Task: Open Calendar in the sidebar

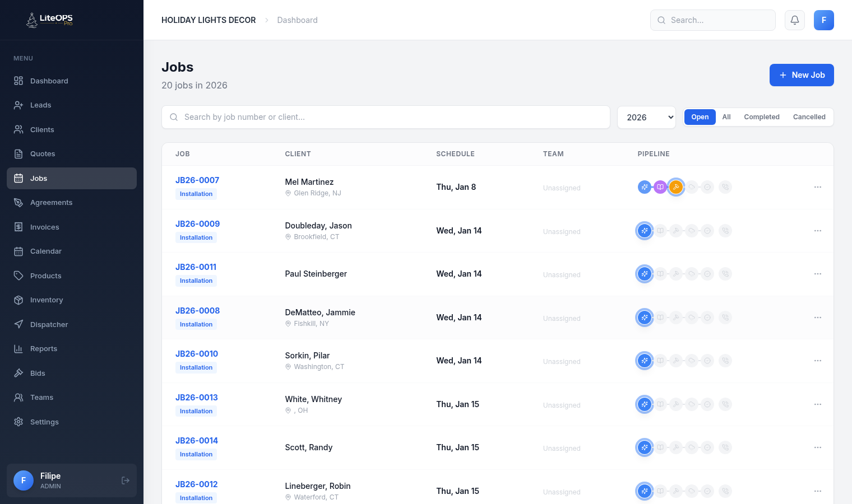Action: pos(72,251)
